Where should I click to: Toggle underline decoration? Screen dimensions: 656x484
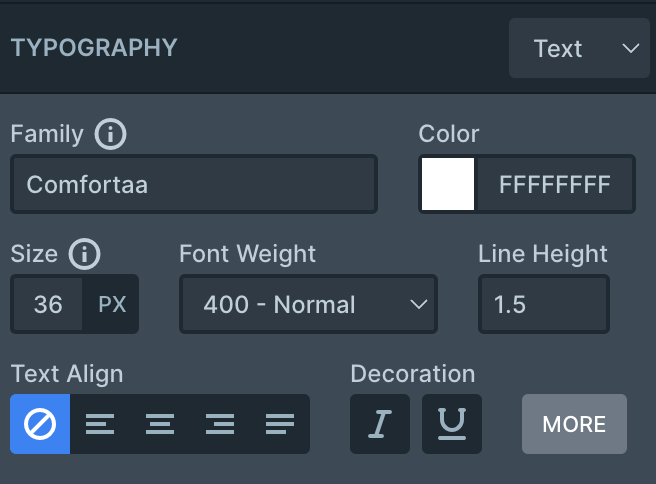point(452,424)
